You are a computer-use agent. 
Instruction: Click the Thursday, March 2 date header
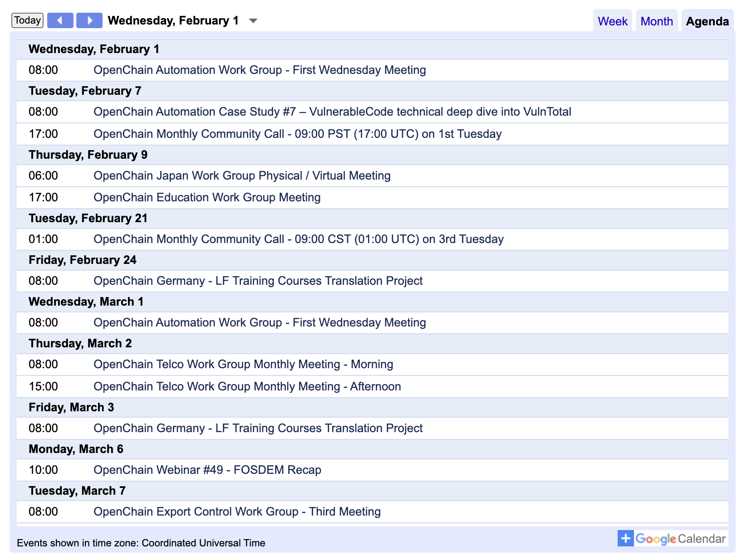click(x=373, y=344)
